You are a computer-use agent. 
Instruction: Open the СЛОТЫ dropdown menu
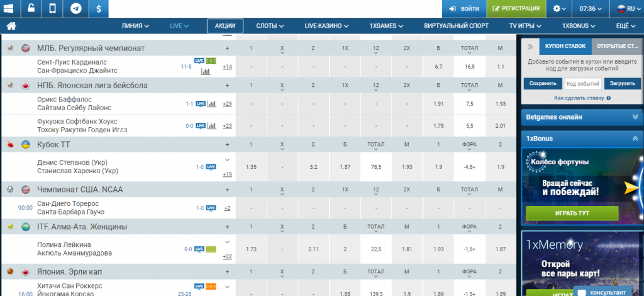(x=270, y=26)
